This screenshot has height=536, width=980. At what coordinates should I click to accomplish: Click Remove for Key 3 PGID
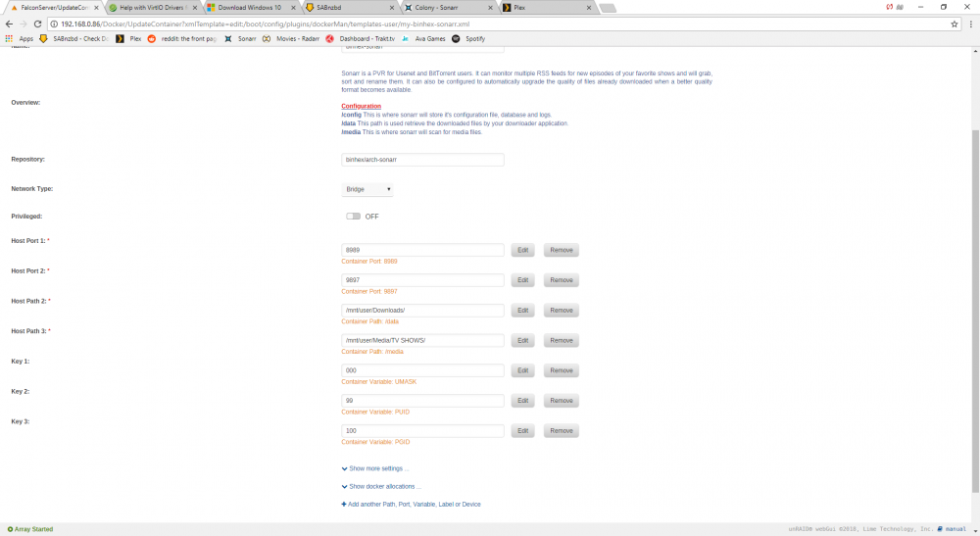[562, 431]
